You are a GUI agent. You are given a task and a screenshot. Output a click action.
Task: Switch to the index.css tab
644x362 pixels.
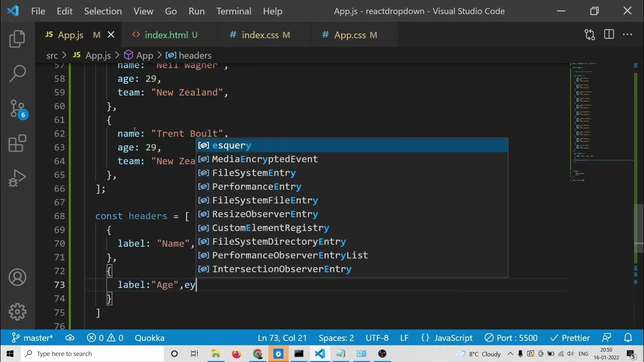tap(260, 35)
